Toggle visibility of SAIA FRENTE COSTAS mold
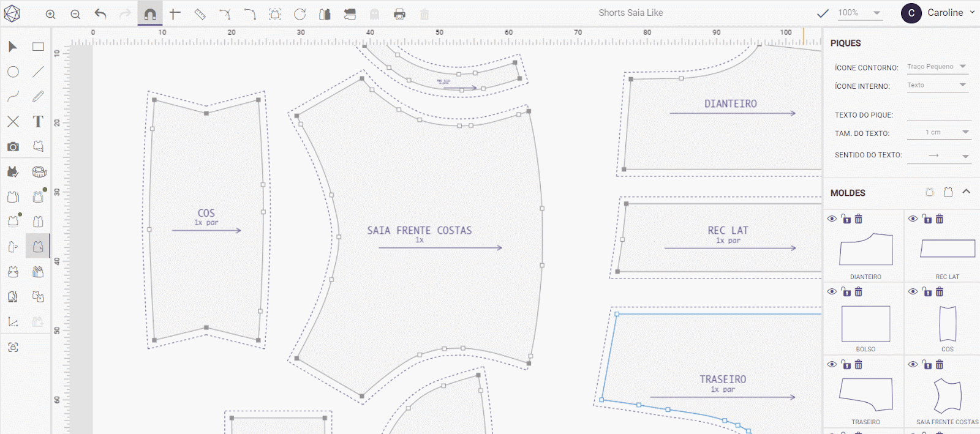980x434 pixels. [913, 364]
